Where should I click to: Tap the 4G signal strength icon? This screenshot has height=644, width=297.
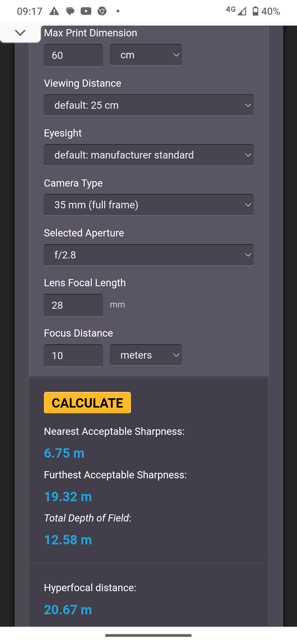[236, 11]
